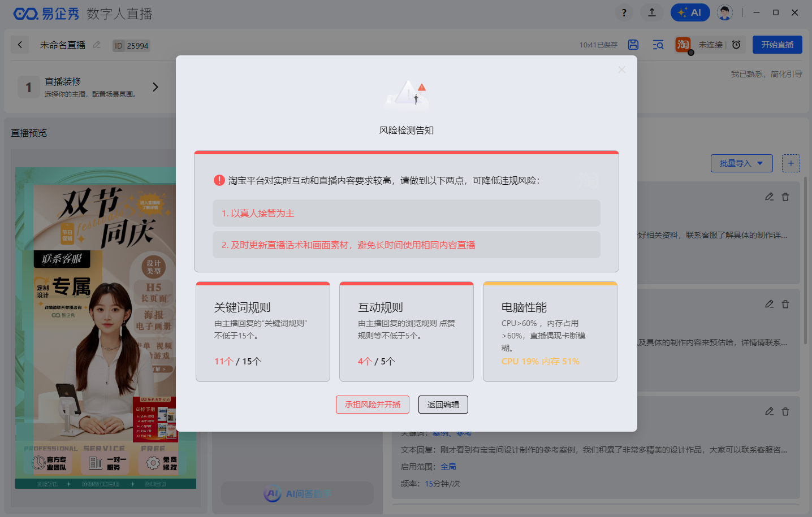
Task: Click the live preview poster thumbnail
Action: pos(106,328)
